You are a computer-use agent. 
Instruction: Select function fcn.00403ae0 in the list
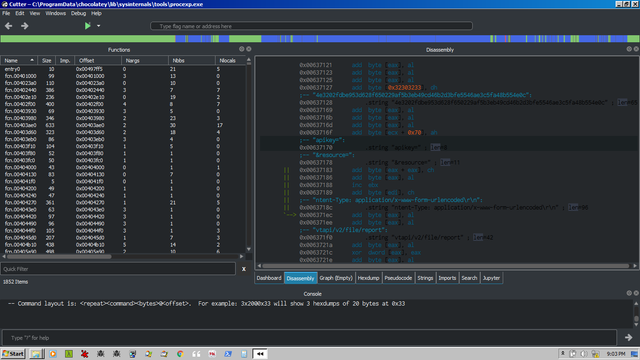coord(122,125)
